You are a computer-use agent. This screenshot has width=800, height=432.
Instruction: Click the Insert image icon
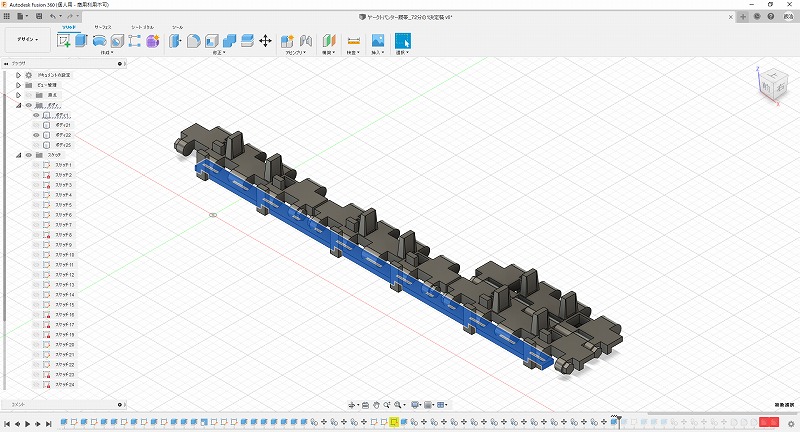[378, 41]
